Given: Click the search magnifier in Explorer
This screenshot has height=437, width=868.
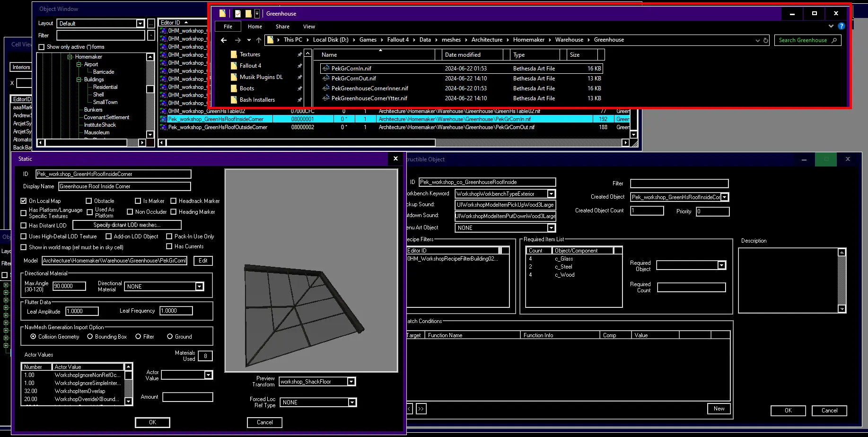Looking at the screenshot, I should click(x=834, y=40).
